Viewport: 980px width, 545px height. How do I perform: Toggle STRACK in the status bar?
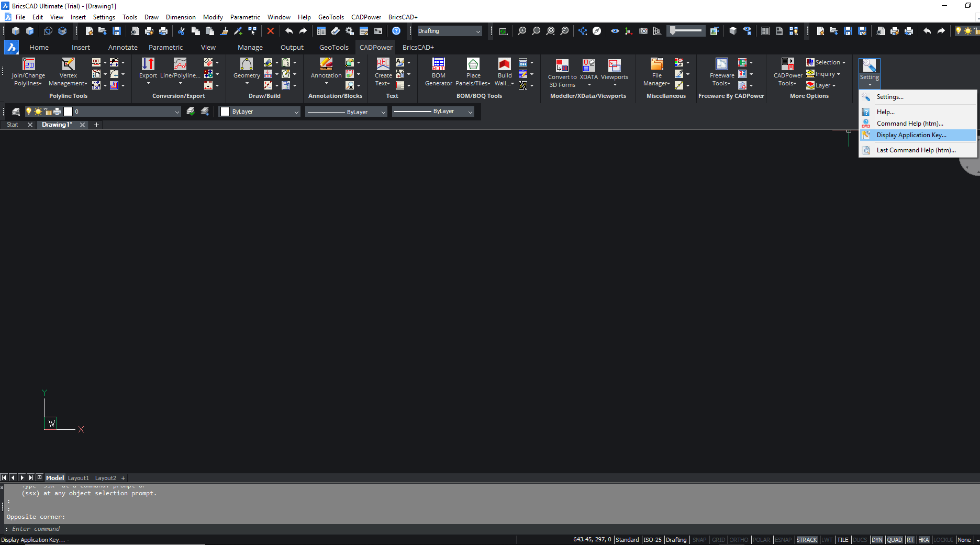pos(807,540)
